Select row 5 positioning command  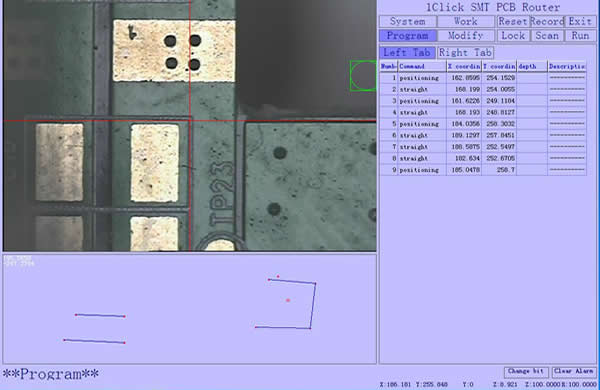click(483, 124)
